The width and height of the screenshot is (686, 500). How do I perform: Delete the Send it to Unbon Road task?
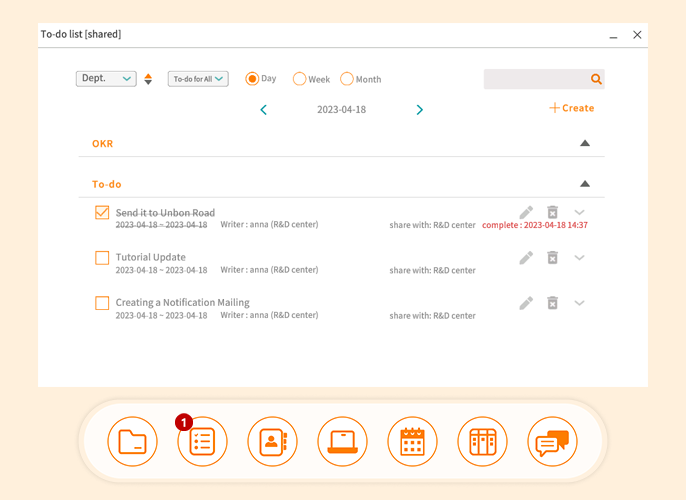coord(553,212)
